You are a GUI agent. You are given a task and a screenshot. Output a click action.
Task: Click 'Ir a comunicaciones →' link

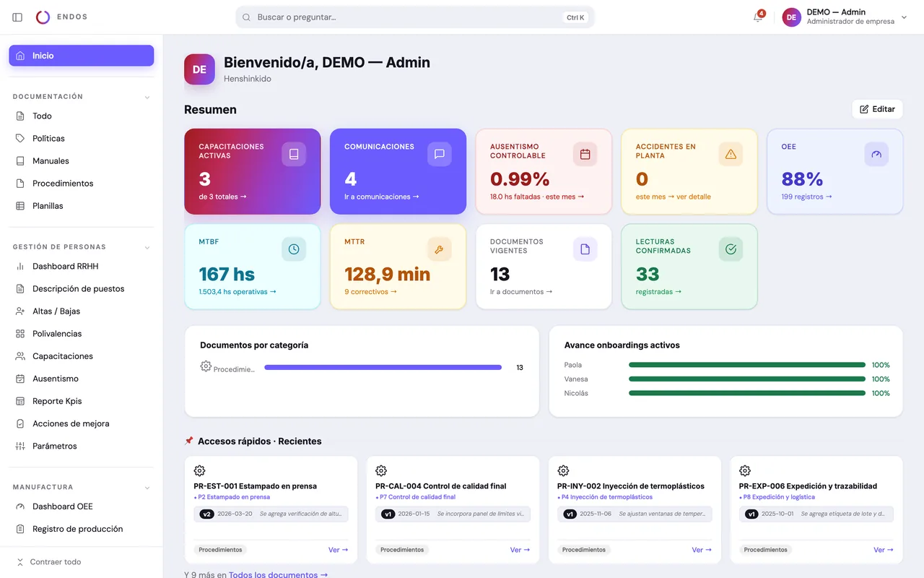382,197
